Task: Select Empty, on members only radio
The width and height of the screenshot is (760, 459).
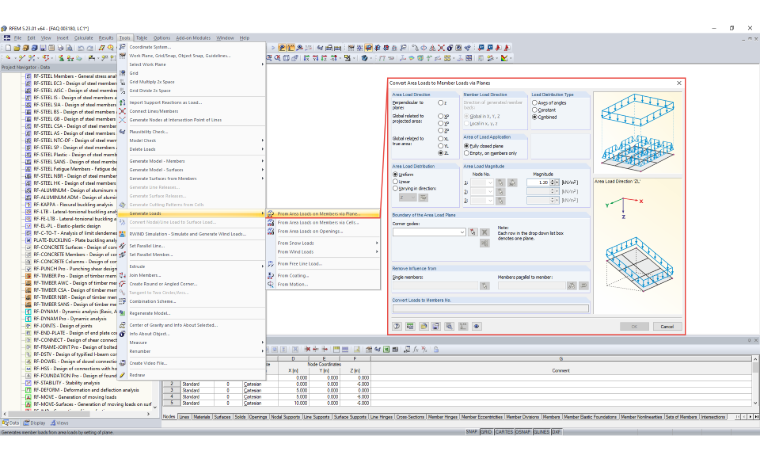Action: (466, 153)
